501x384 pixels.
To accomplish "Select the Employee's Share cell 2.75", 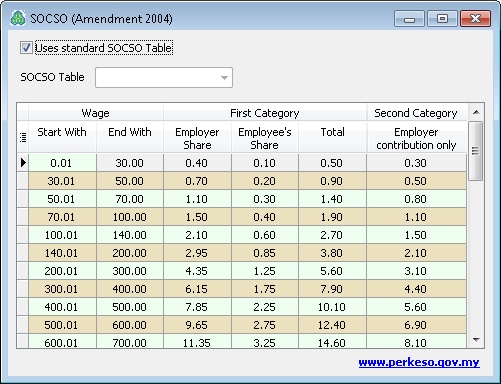I will tap(265, 325).
